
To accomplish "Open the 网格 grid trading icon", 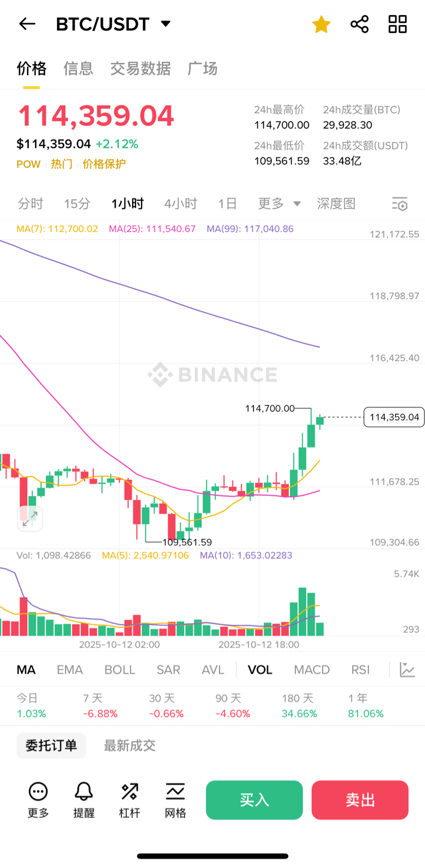I will click(x=175, y=799).
